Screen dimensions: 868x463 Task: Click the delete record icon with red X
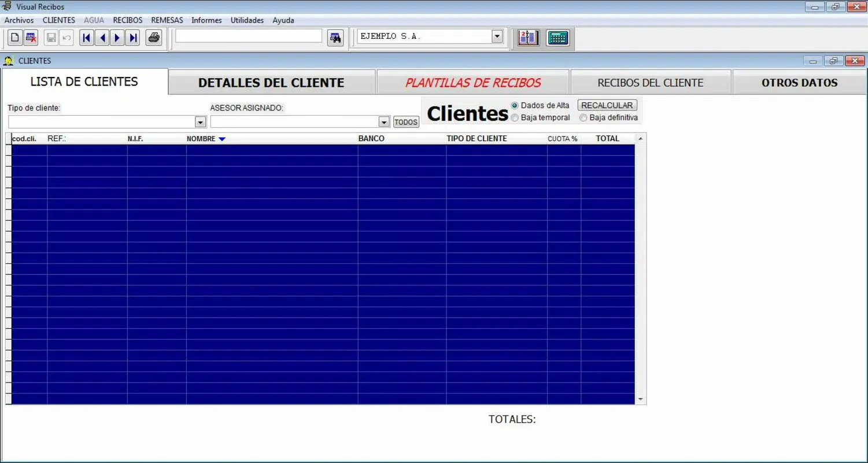[x=31, y=38]
